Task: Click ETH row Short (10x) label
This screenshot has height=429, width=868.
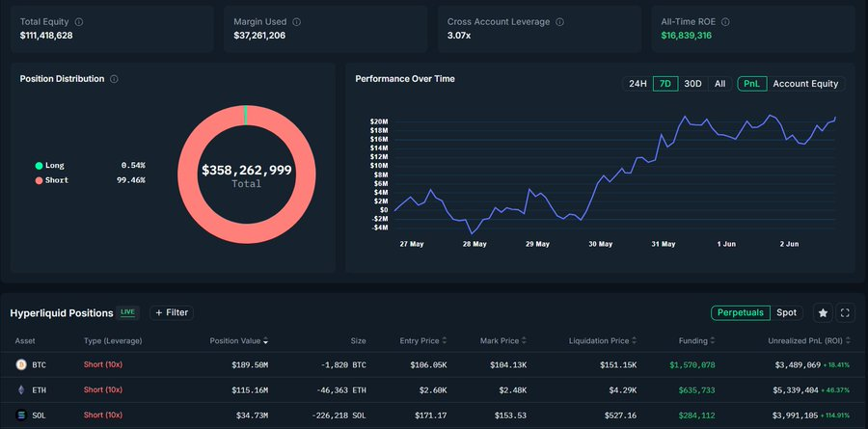Action: coord(103,389)
